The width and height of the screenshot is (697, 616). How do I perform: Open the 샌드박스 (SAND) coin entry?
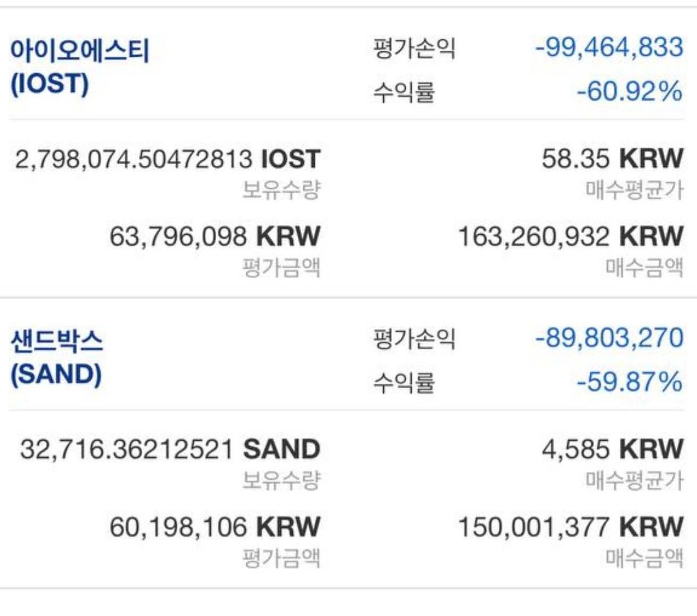click(x=57, y=358)
